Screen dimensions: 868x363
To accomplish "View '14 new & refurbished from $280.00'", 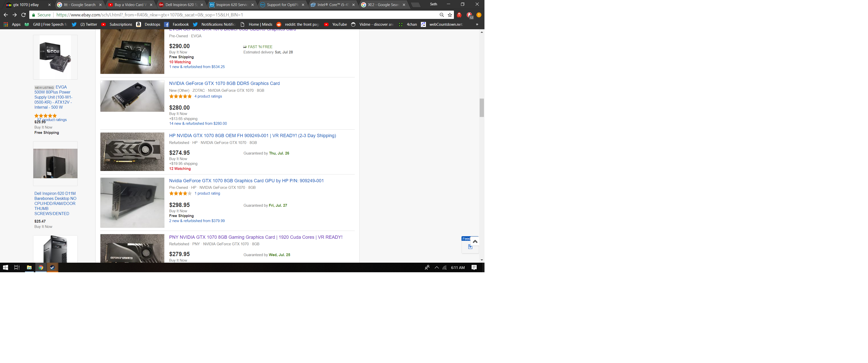I will point(198,124).
